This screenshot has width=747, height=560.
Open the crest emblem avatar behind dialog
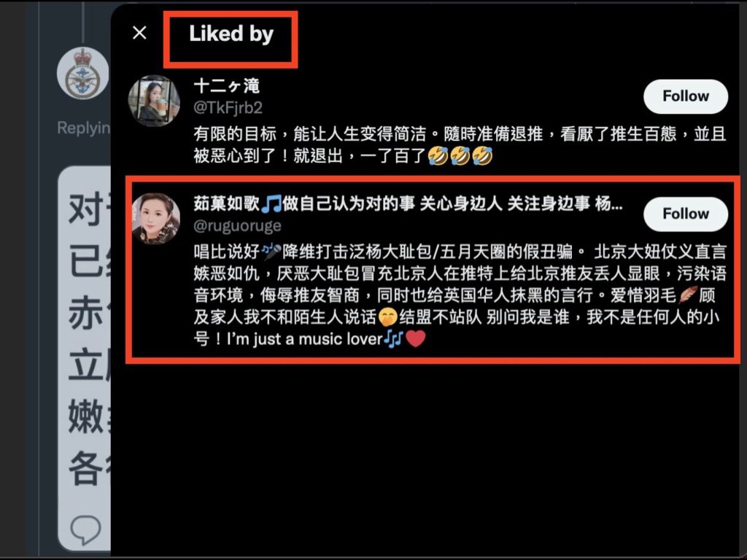pos(83,74)
